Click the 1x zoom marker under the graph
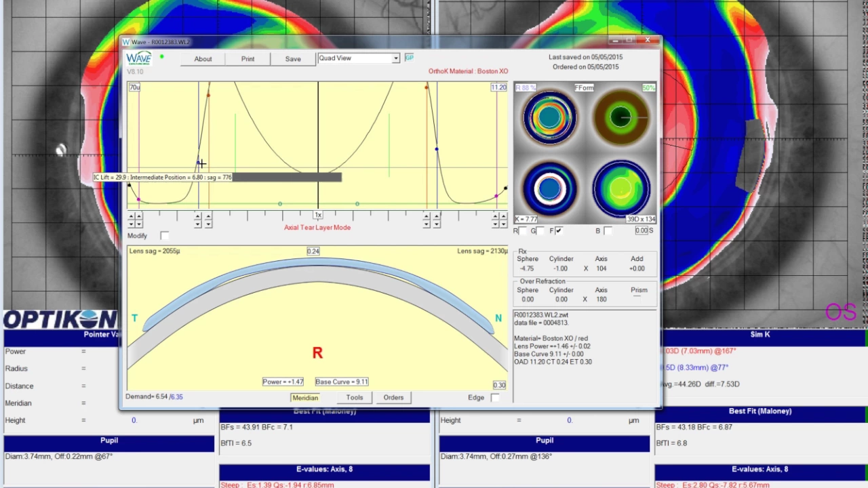Screen dimensions: 868x488 pyautogui.click(x=318, y=215)
